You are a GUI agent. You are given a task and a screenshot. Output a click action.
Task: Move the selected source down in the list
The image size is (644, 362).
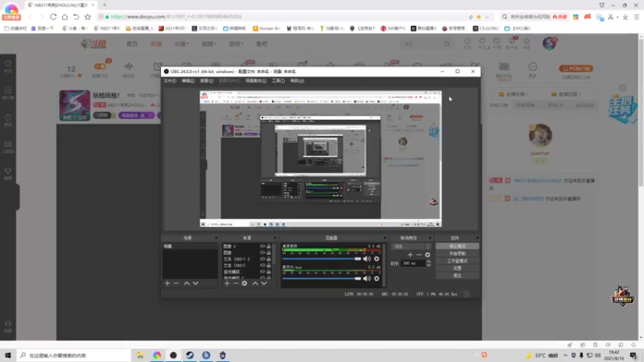click(x=264, y=283)
